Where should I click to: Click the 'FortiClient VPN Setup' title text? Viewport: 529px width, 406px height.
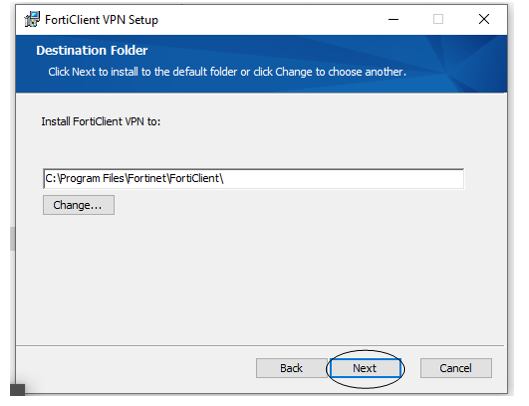(x=102, y=20)
